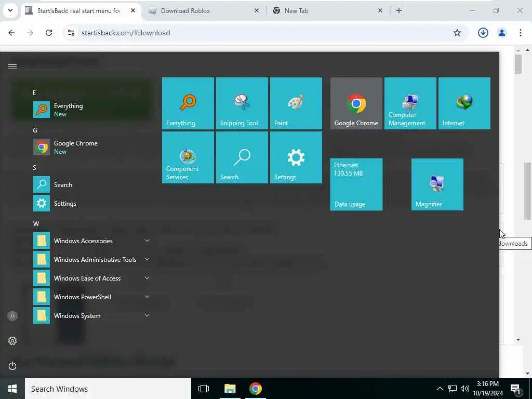Open the Chrome tab search dropdown
The width and height of the screenshot is (532, 399).
click(10, 10)
